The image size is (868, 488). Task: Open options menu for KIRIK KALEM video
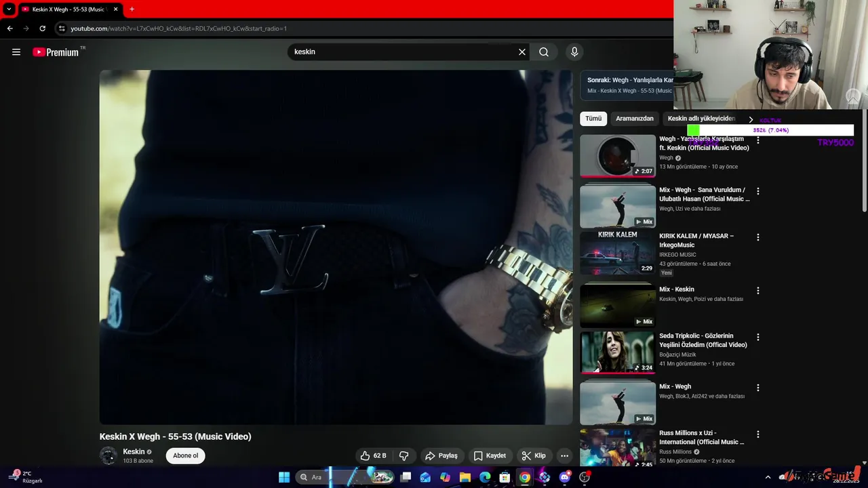tap(758, 237)
